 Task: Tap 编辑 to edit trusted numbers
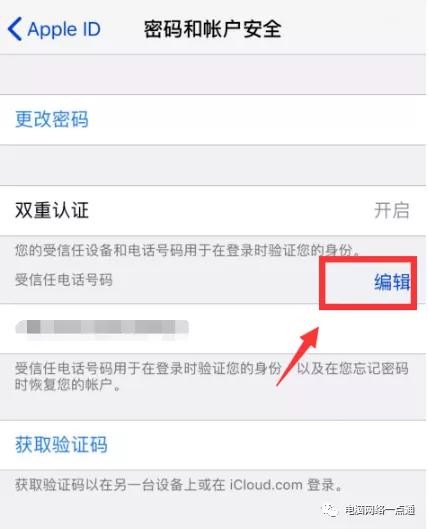(392, 282)
